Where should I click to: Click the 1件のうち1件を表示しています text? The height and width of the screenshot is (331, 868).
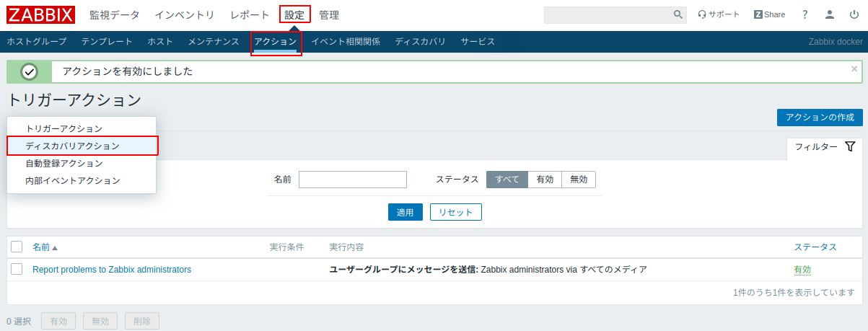click(x=794, y=292)
